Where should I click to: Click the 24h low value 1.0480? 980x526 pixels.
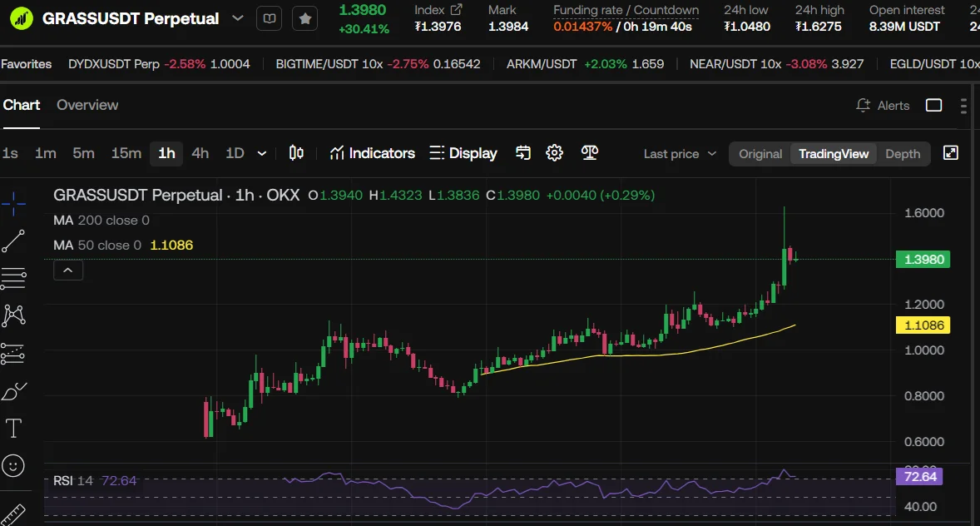click(x=747, y=27)
